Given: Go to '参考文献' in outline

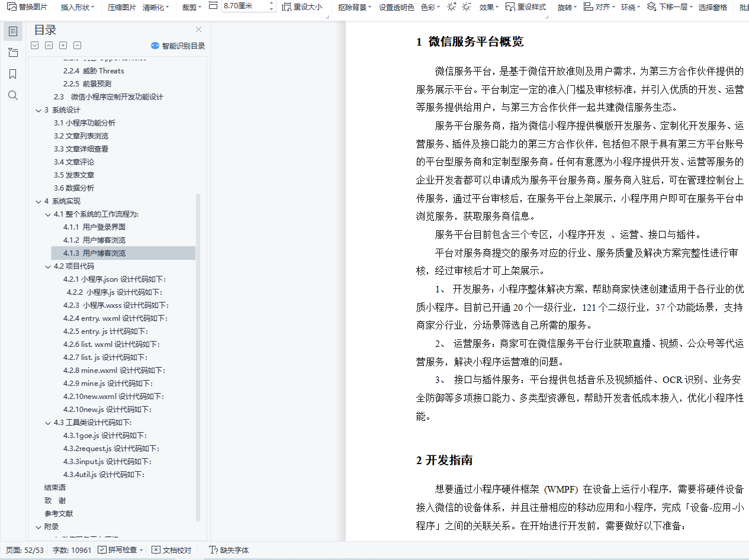Looking at the screenshot, I should [x=59, y=514].
